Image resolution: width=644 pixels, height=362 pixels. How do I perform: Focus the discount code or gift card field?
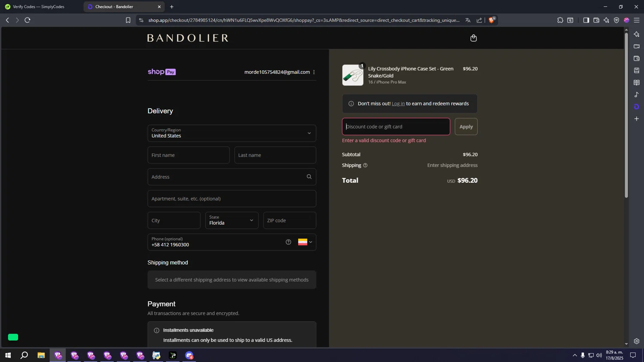396,127
